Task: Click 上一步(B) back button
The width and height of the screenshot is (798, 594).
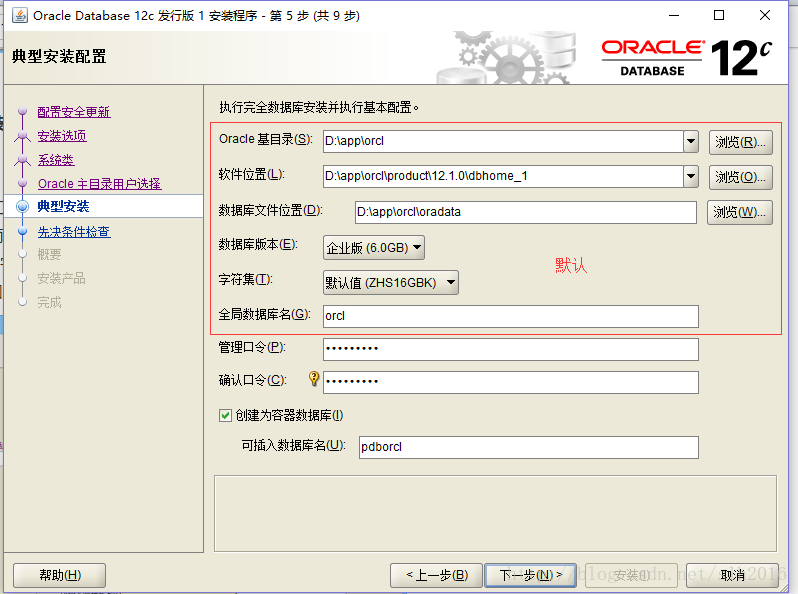Action: click(x=436, y=575)
